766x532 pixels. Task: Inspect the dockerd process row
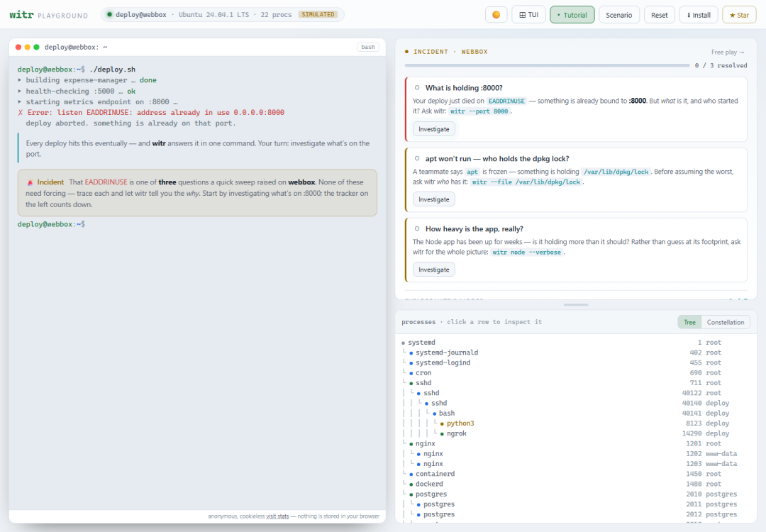576,484
